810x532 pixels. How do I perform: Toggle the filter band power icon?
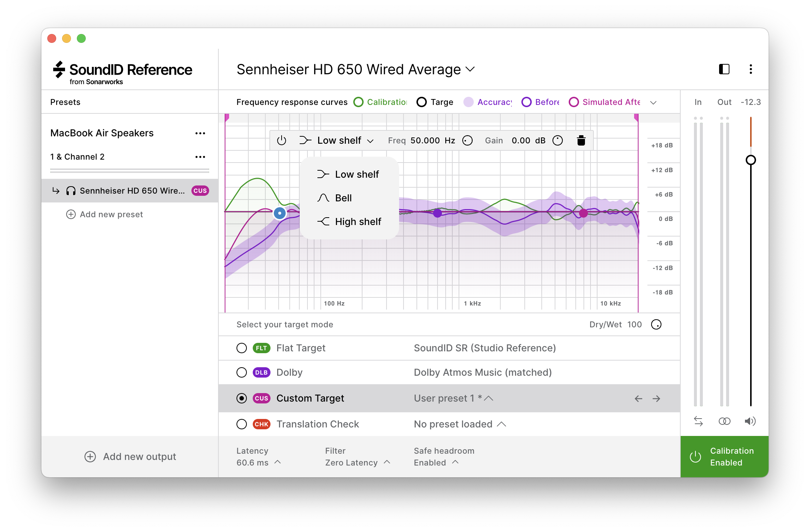282,140
